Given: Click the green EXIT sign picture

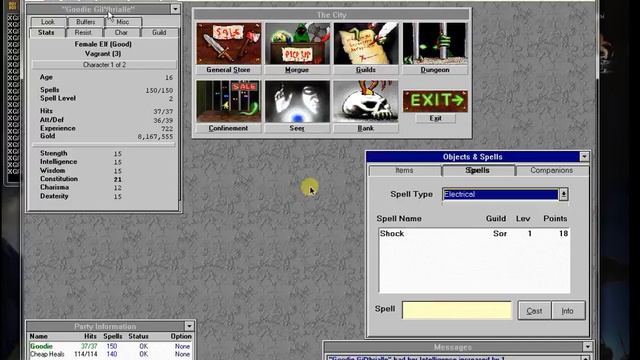Looking at the screenshot, I should tap(435, 100).
